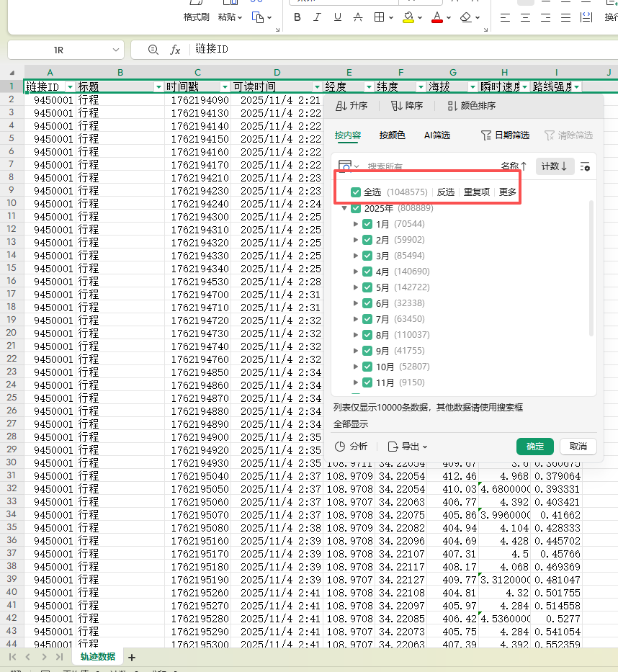Click the fx insert function icon
The height and width of the screenshot is (672, 618).
175,50
